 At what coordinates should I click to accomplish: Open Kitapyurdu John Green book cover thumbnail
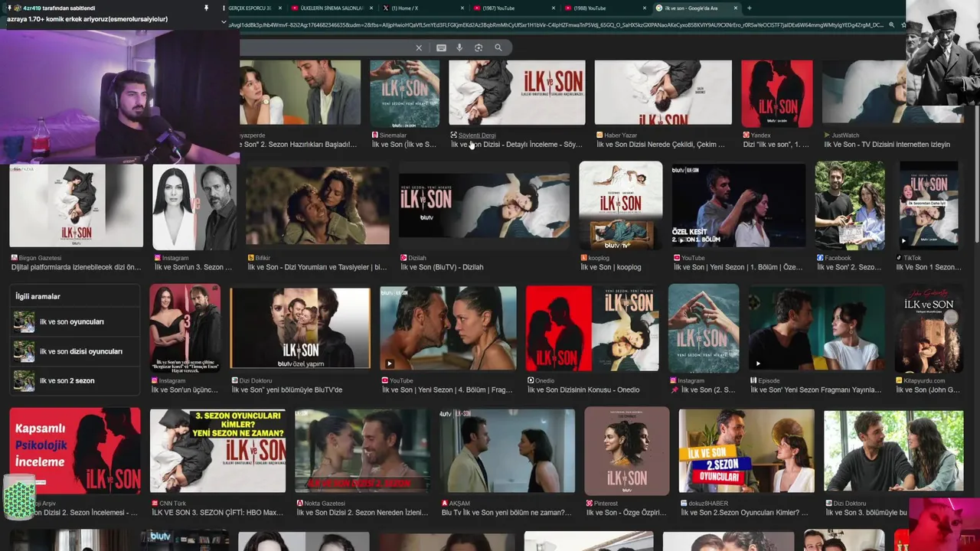[929, 328]
